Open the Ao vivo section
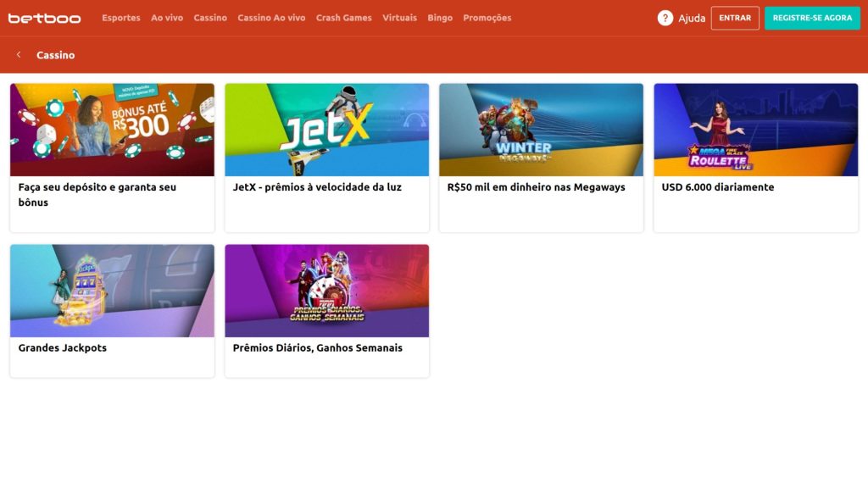The width and height of the screenshot is (868, 488). [x=167, y=18]
